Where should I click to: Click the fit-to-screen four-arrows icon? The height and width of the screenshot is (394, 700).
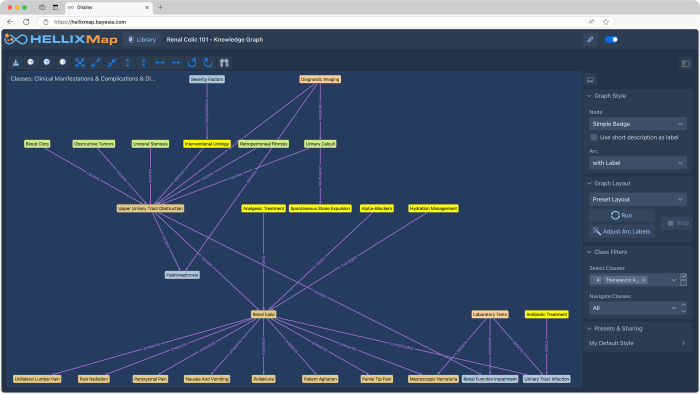(x=79, y=62)
